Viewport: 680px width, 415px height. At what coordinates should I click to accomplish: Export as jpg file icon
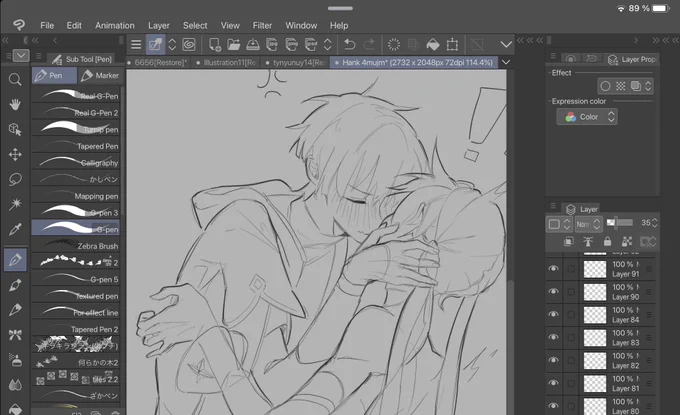point(272,44)
